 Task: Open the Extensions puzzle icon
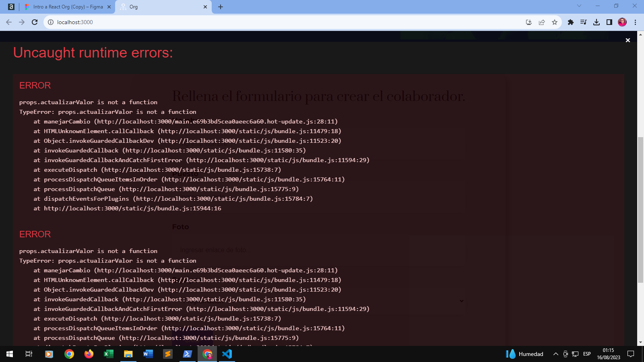click(x=570, y=22)
